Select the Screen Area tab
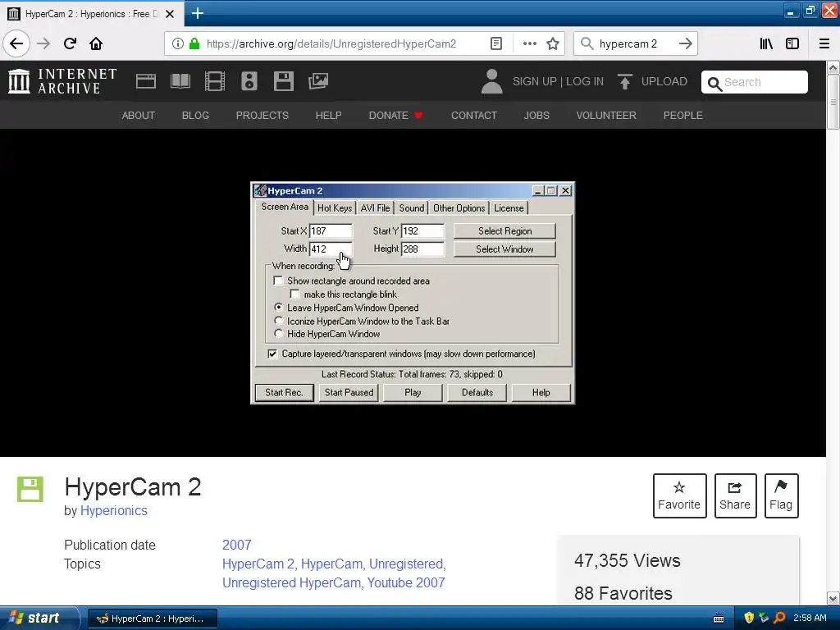 [285, 207]
